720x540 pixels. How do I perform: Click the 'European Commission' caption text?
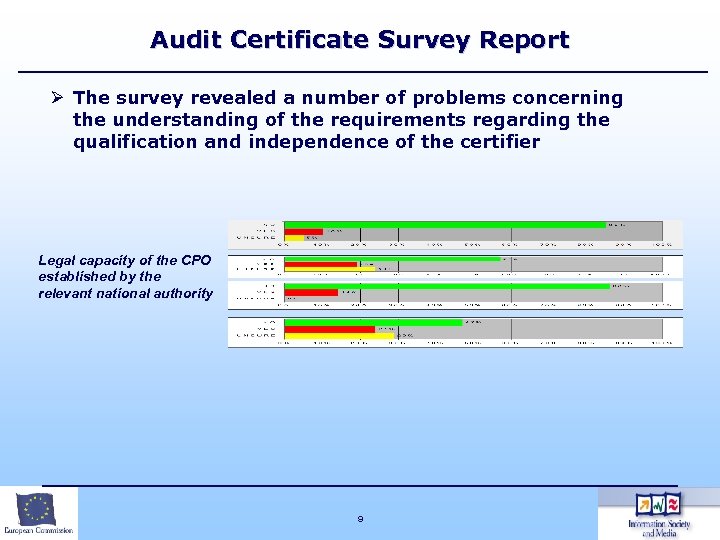39,530
